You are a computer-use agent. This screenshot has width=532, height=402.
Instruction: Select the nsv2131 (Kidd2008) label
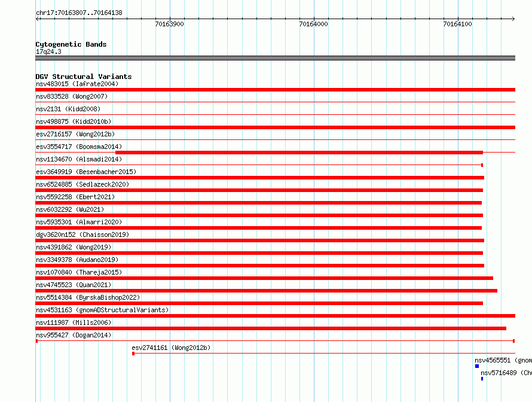(x=68, y=109)
